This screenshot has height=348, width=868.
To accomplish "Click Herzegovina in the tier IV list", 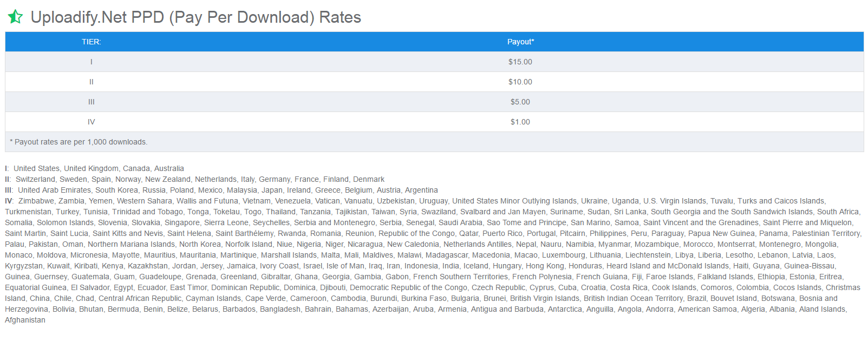I will click(26, 309).
